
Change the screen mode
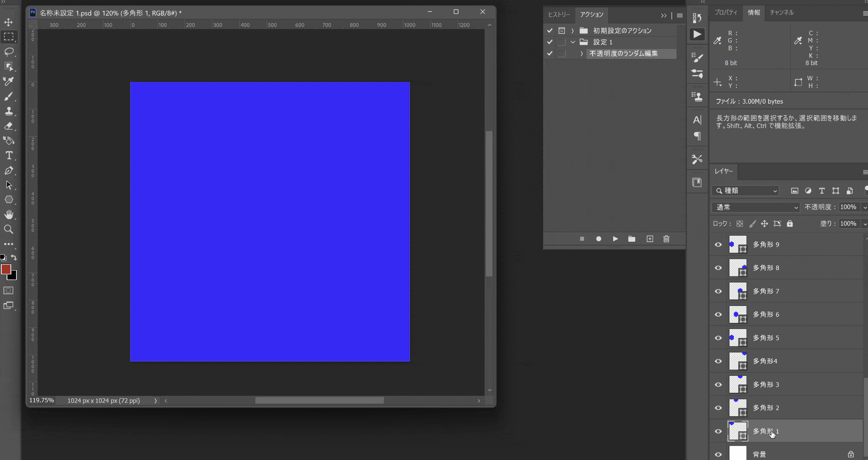[9, 306]
